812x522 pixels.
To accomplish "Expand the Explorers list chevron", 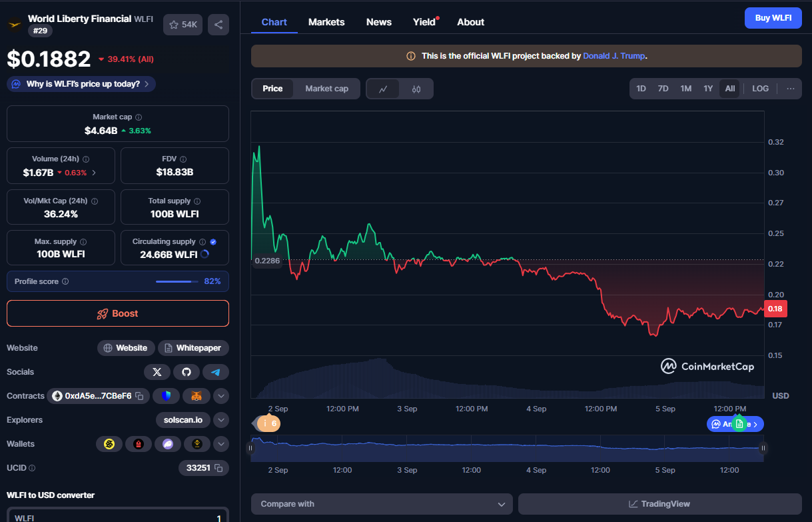I will click(x=221, y=420).
